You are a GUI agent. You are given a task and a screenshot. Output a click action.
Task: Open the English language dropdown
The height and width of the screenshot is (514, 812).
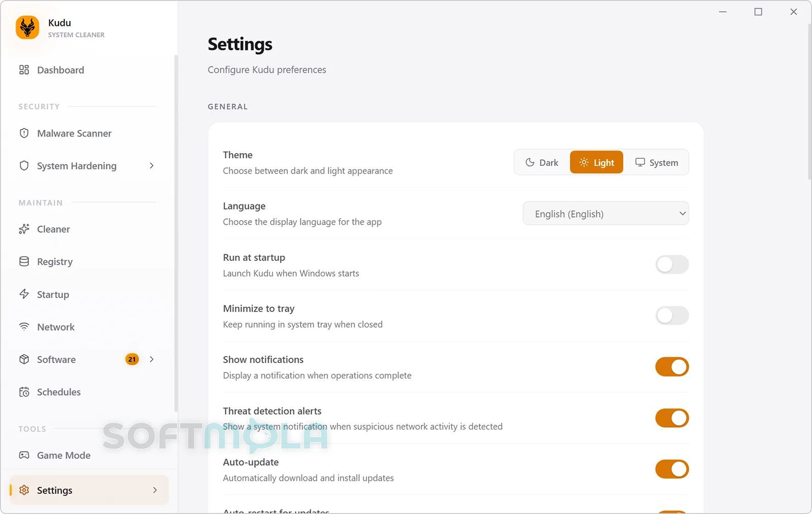point(606,214)
